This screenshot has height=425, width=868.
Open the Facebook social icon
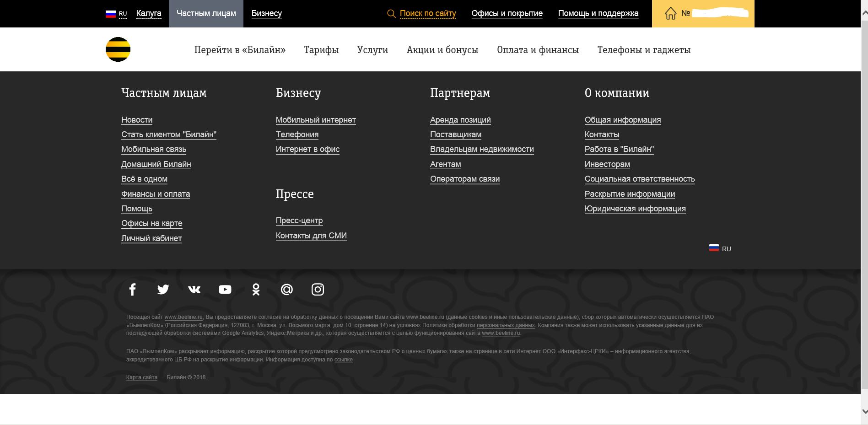(132, 290)
